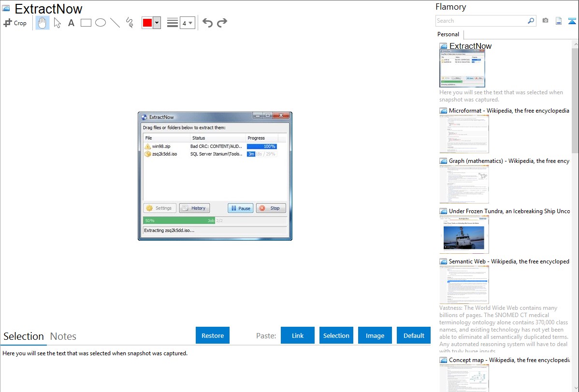Click the Paste Selection button
This screenshot has height=392, width=579.
click(x=336, y=335)
